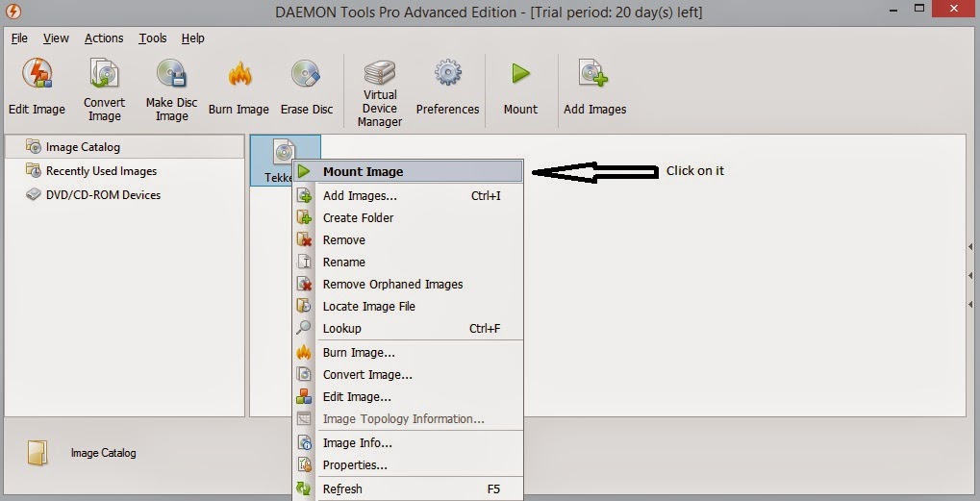Click the Burn Image flame menu icon
Screen dimensions: 980x501
click(x=304, y=352)
